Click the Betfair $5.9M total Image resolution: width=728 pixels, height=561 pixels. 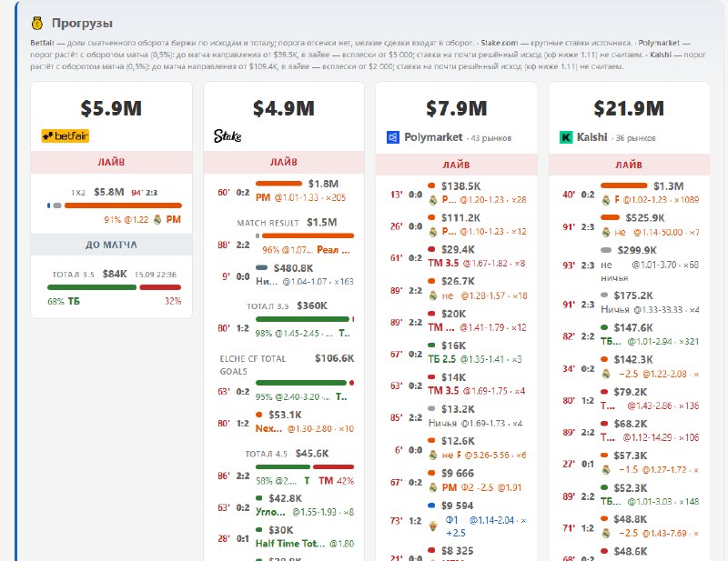tap(111, 108)
